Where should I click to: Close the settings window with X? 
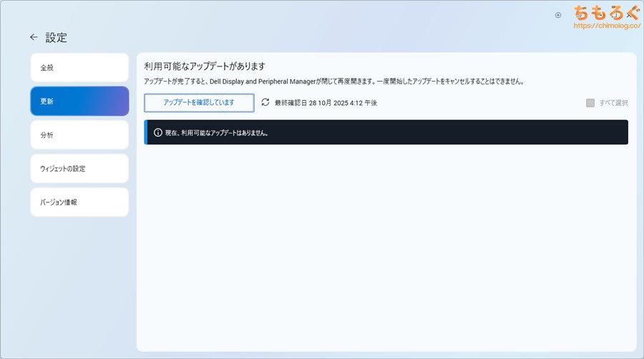[630, 14]
